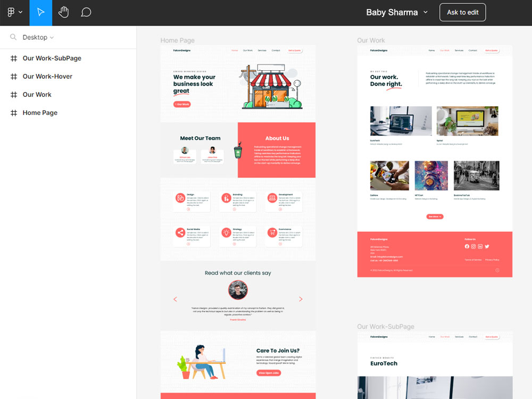The width and height of the screenshot is (532, 399).
Task: Click the client testimonial avatar photo
Action: [x=238, y=290]
